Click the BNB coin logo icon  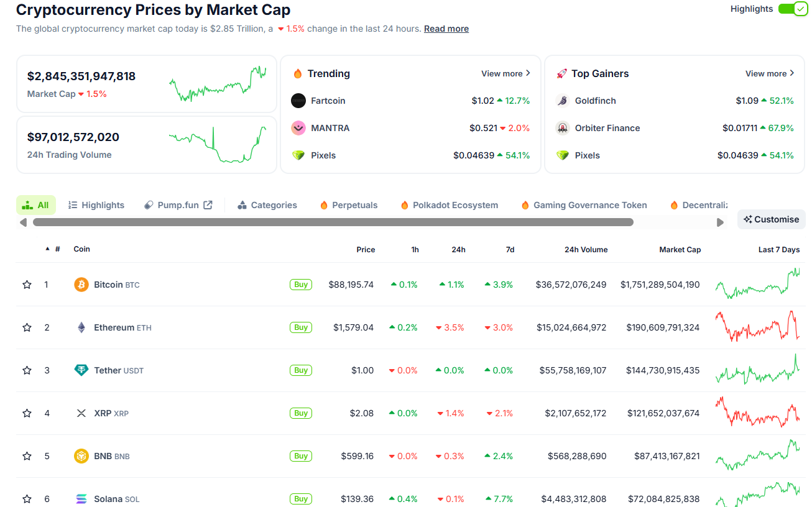pos(81,456)
